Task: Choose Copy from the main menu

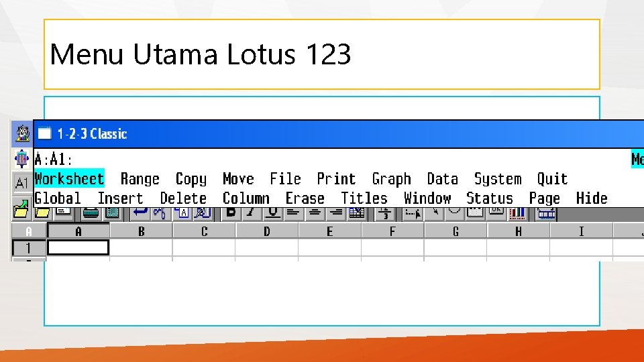Action: (191, 178)
